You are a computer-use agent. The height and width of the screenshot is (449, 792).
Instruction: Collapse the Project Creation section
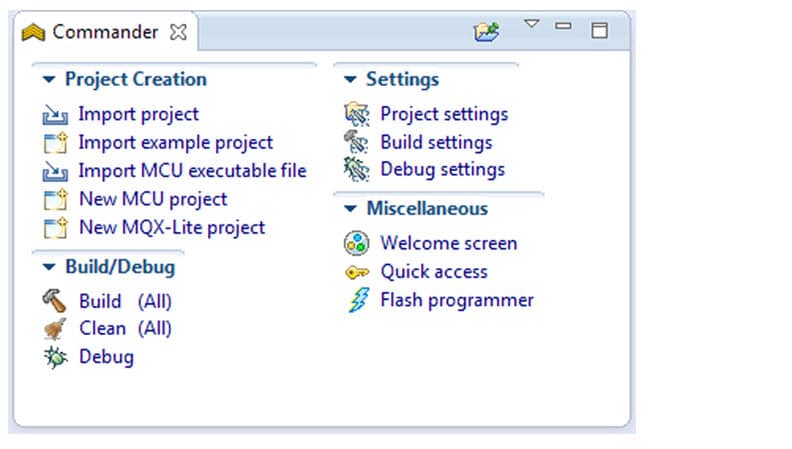pos(49,80)
